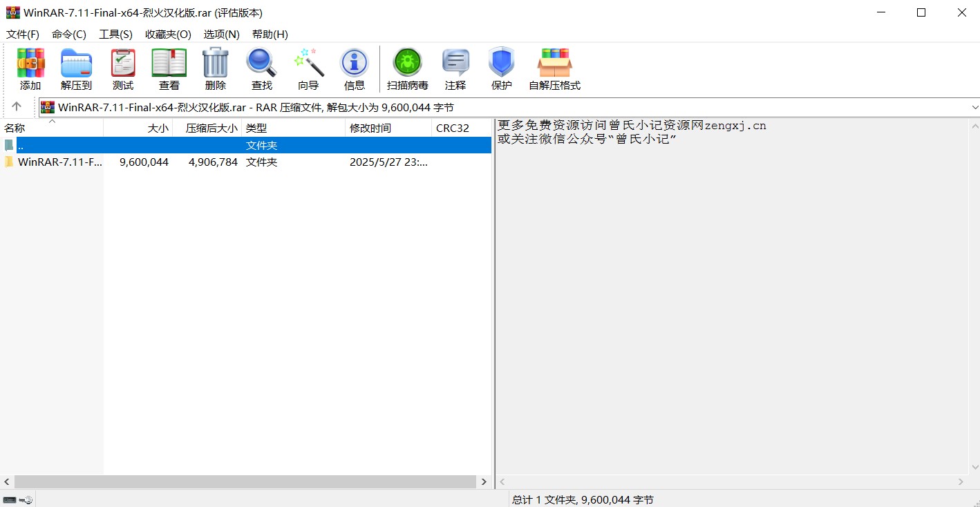Sort by the 压缩后大小 column header
The height and width of the screenshot is (507, 980).
point(207,128)
